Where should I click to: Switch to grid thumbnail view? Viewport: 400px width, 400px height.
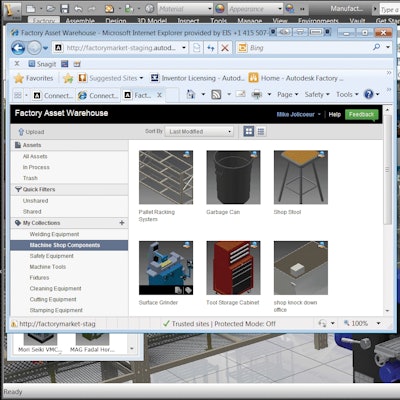pos(249,131)
